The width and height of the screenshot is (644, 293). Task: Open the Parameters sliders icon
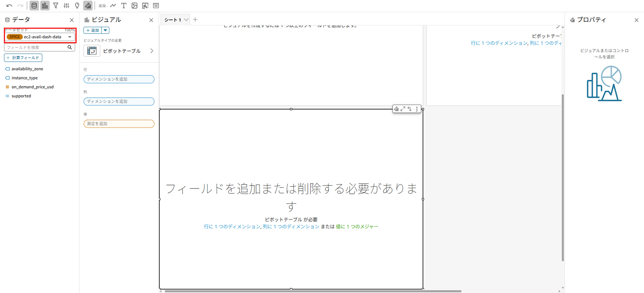[66, 5]
